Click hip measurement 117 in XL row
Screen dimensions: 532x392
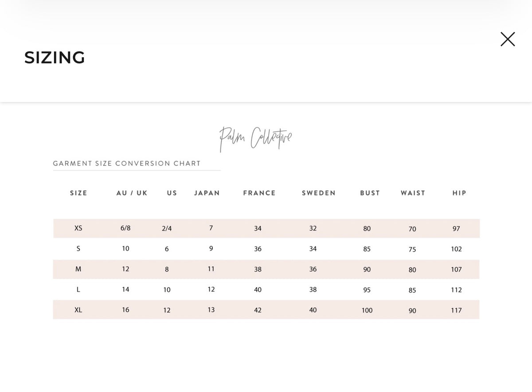click(x=456, y=310)
